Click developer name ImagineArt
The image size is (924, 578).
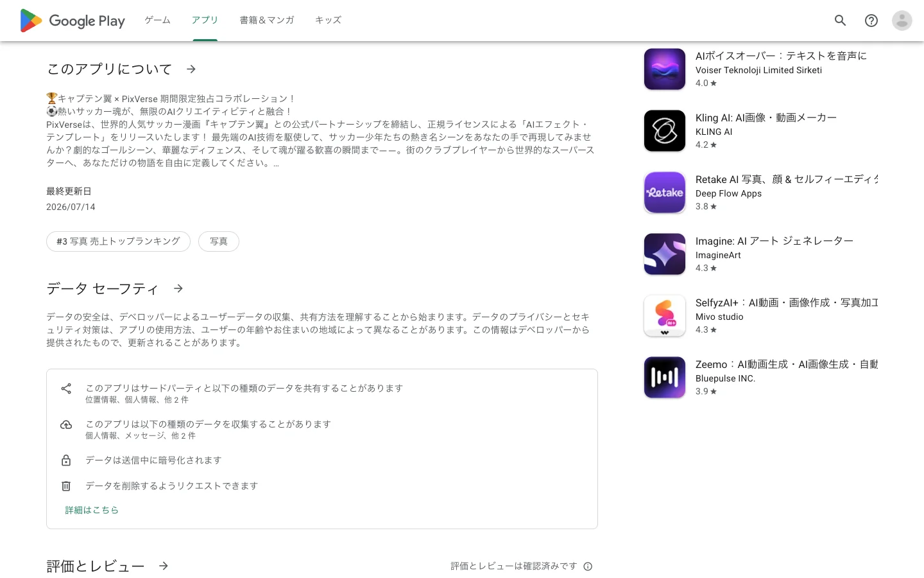pos(718,255)
